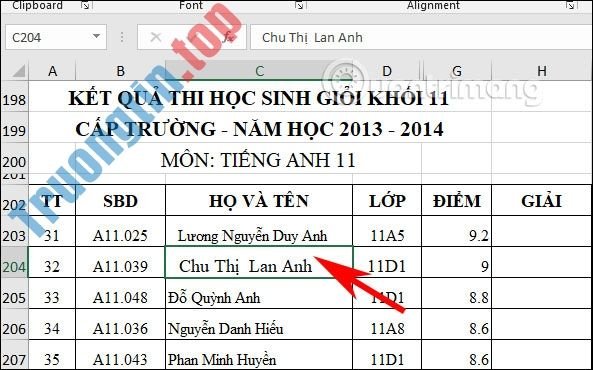Select column H header

[542, 71]
